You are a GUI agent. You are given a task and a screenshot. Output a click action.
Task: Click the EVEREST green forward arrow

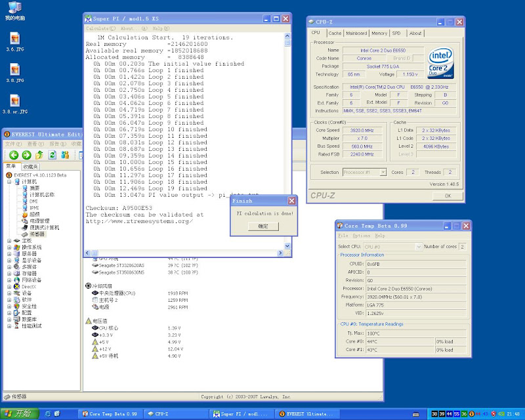point(26,155)
